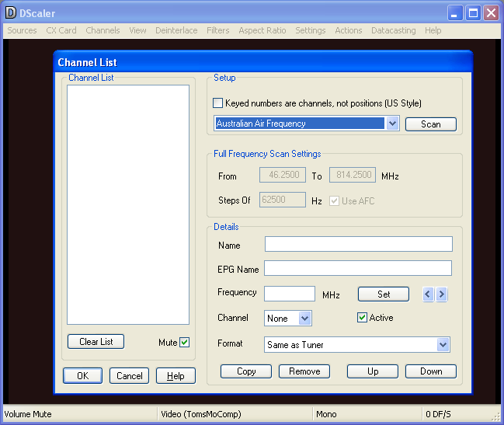Image resolution: width=504 pixels, height=425 pixels.
Task: Click Mono in the status bar
Action: click(x=326, y=414)
